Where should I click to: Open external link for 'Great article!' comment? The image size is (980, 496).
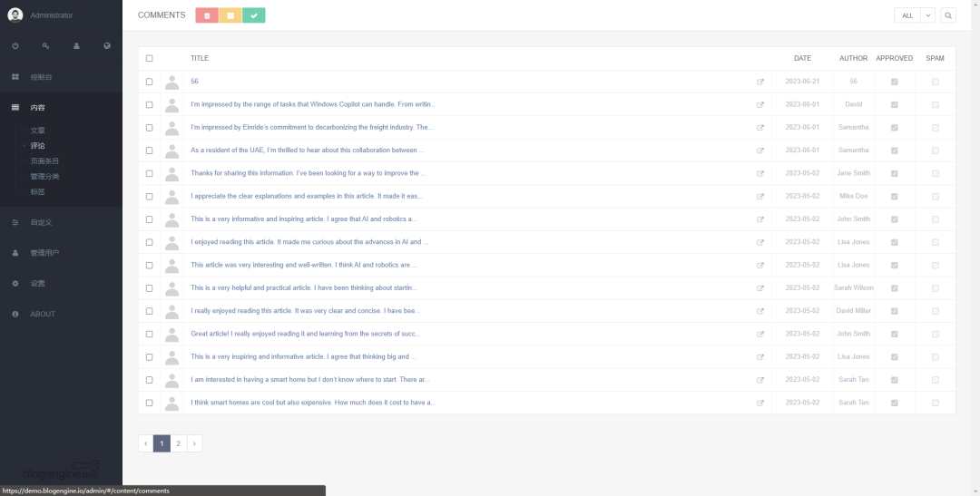[760, 335]
